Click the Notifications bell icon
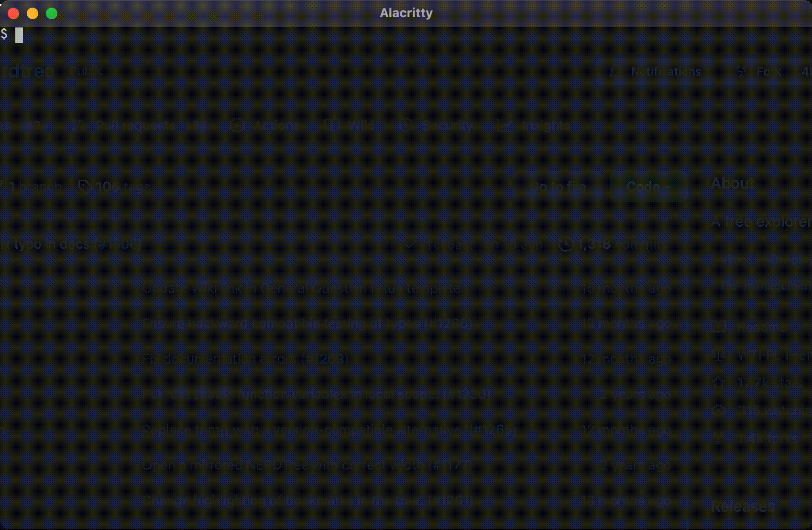The image size is (812, 530). point(616,72)
